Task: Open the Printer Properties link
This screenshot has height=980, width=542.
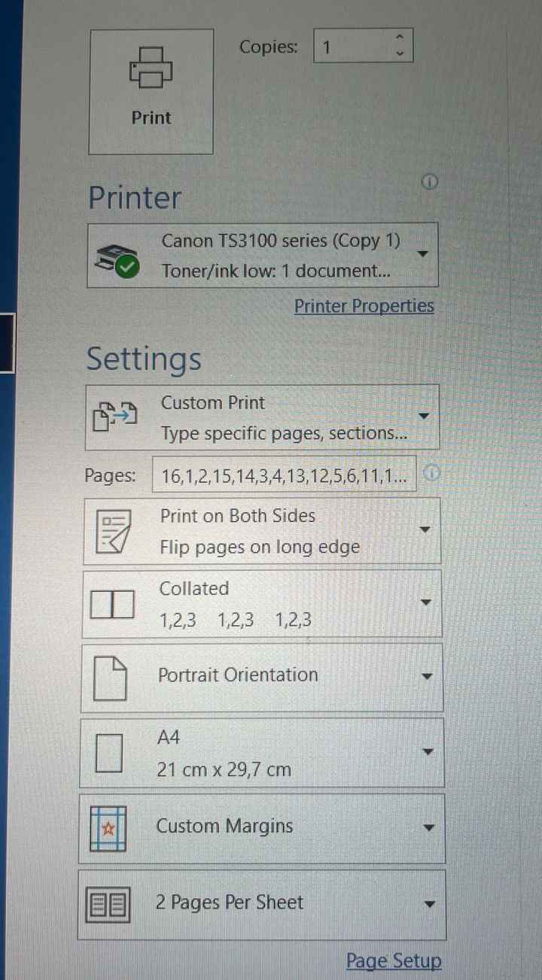Action: click(x=364, y=306)
